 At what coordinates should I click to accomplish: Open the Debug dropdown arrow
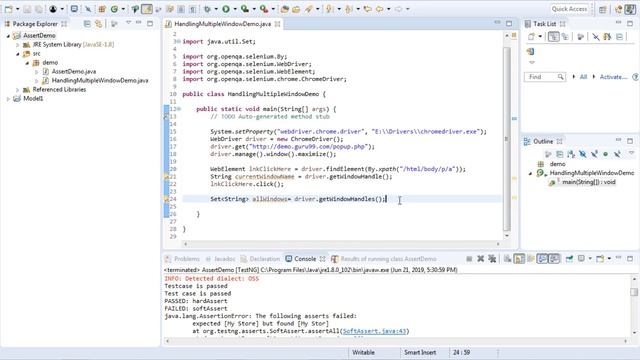pyautogui.click(x=216, y=9)
